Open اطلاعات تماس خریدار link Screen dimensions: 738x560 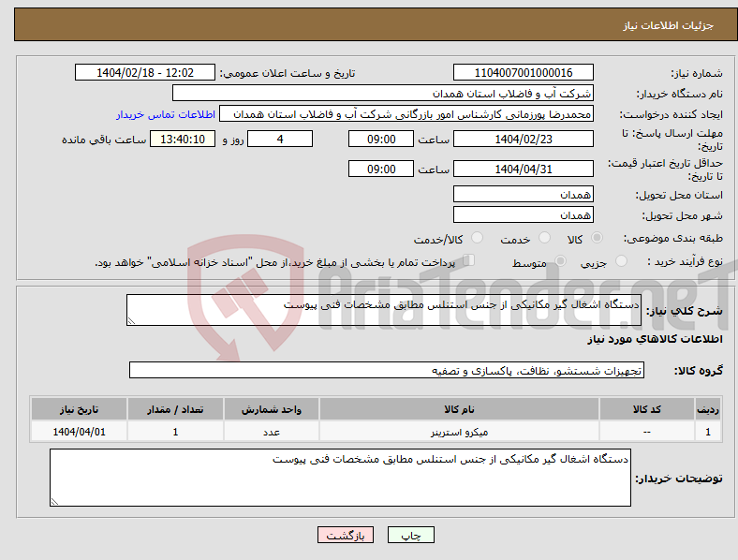pos(166,114)
